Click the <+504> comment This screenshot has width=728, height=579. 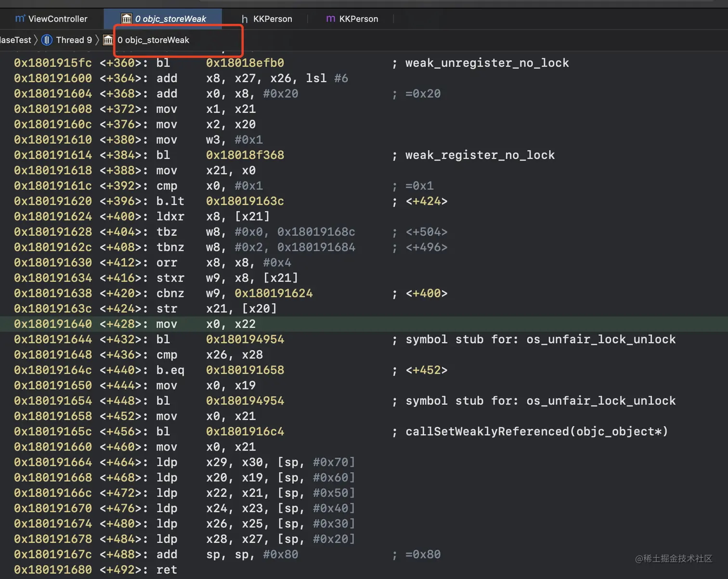[x=427, y=232]
